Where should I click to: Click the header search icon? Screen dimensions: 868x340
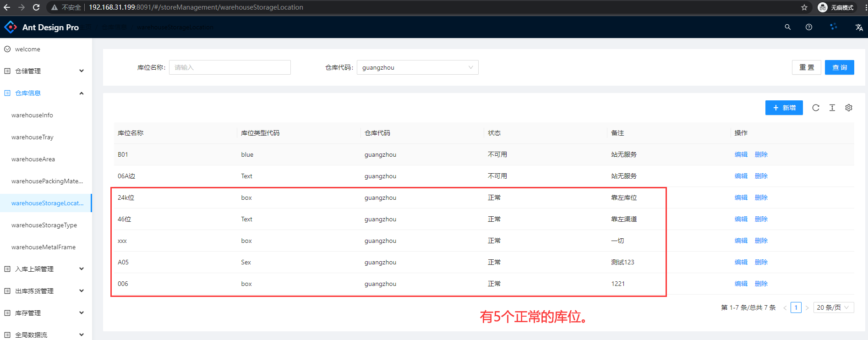pos(788,27)
